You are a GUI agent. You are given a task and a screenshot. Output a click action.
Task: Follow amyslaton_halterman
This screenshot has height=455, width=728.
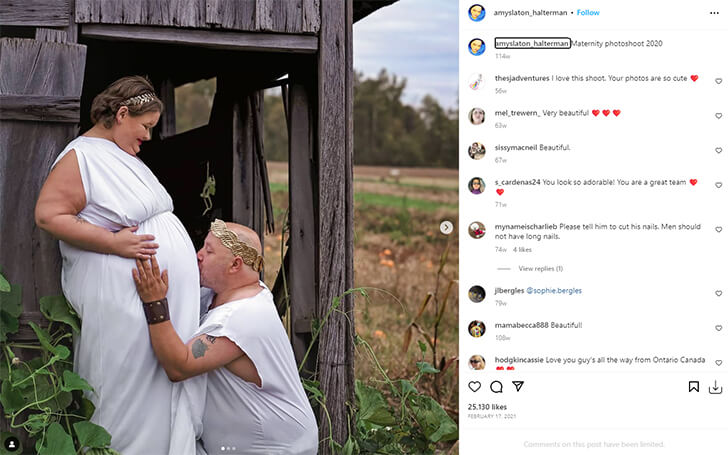tap(588, 13)
